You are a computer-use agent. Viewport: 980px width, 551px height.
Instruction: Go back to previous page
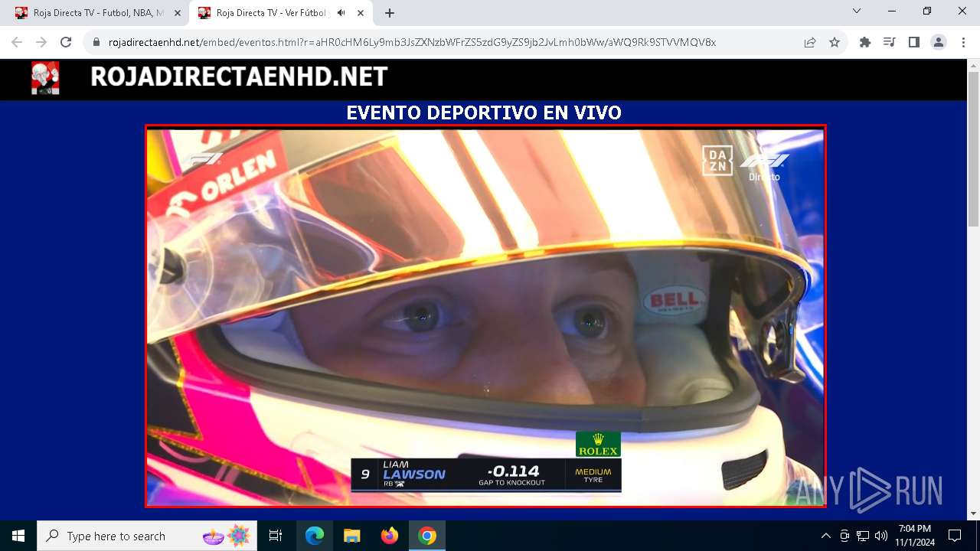[x=17, y=42]
